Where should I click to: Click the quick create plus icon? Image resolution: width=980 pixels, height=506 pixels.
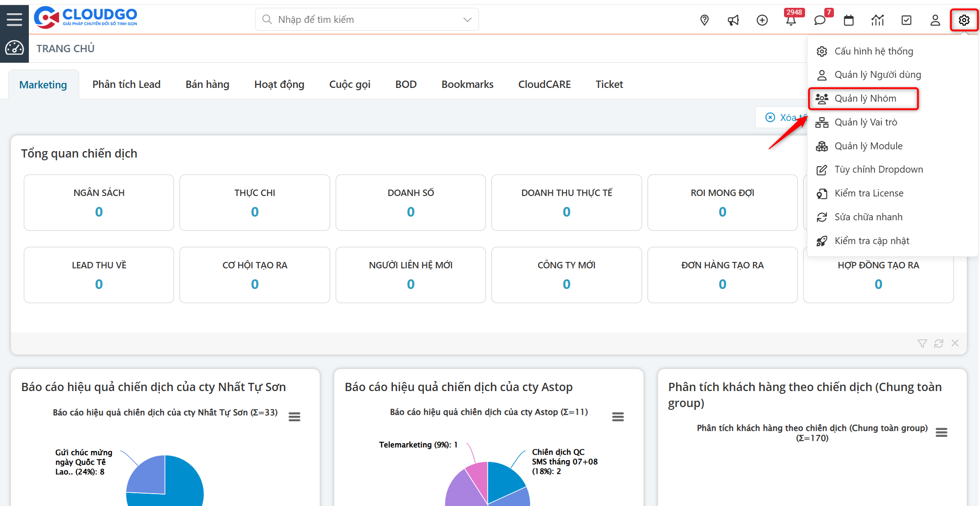(x=762, y=20)
